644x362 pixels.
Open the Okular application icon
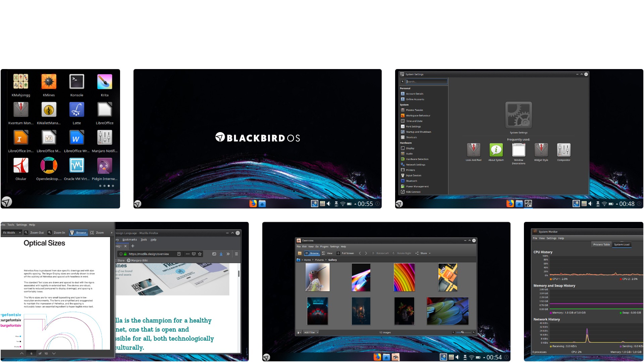tap(21, 166)
